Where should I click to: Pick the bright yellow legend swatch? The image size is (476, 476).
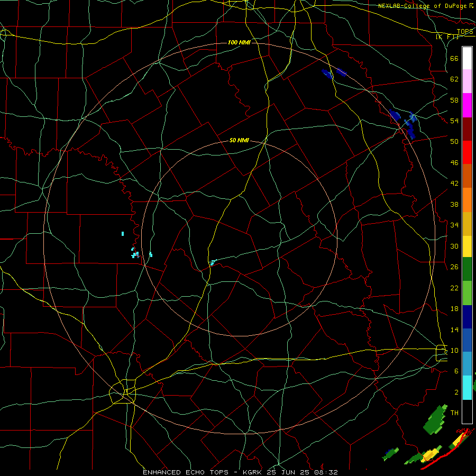pyautogui.click(x=467, y=246)
